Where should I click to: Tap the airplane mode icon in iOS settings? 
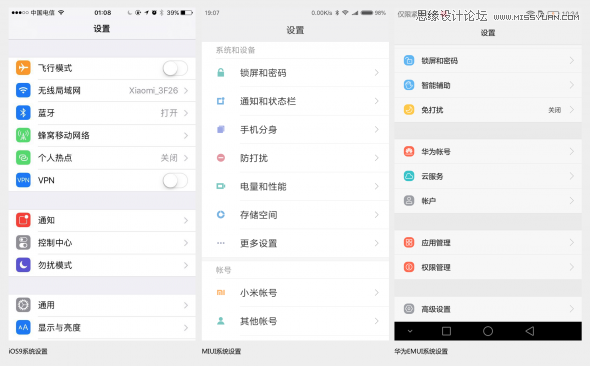23,68
